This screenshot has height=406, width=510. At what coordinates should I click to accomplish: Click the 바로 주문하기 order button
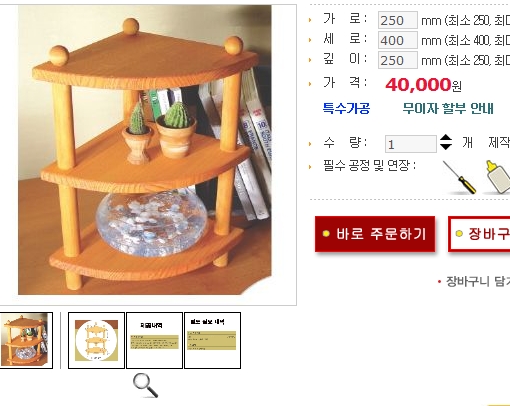(x=375, y=234)
